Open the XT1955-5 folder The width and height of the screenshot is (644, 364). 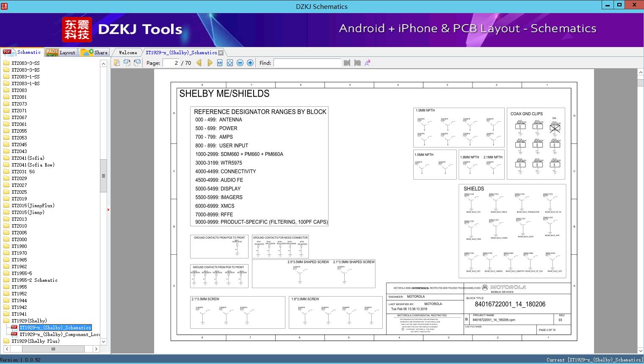(x=22, y=273)
